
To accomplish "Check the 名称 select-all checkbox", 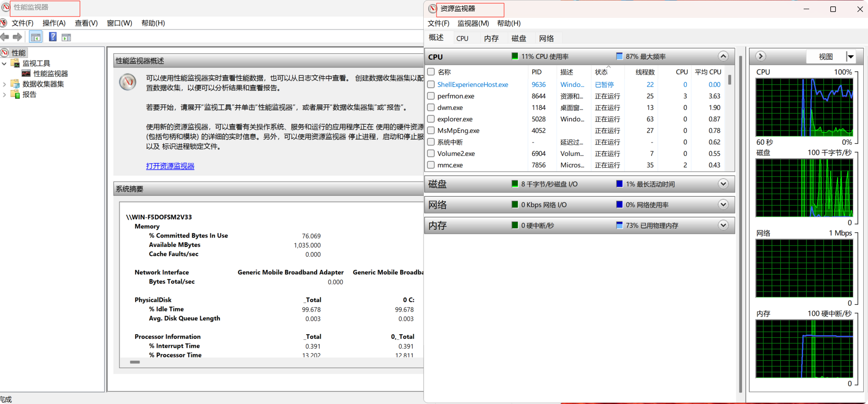I will click(431, 72).
